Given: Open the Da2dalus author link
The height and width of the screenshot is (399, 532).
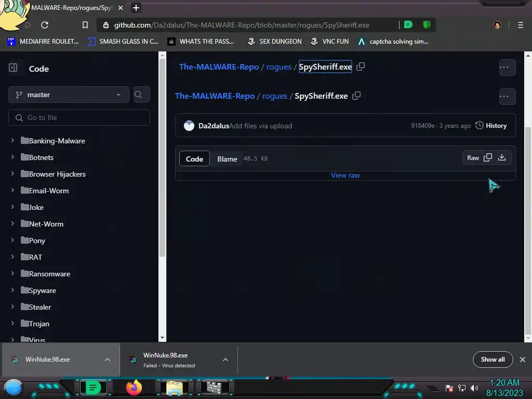Looking at the screenshot, I should (x=214, y=126).
